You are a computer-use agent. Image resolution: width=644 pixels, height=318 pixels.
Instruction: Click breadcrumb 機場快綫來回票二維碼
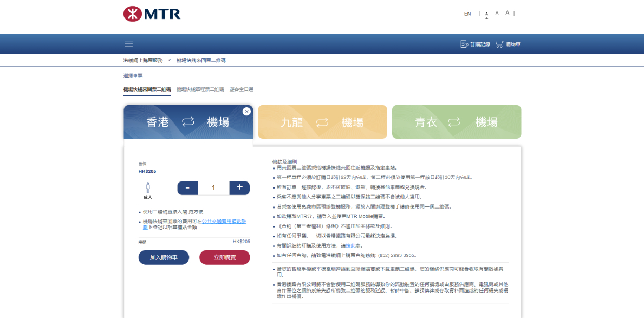click(x=201, y=60)
